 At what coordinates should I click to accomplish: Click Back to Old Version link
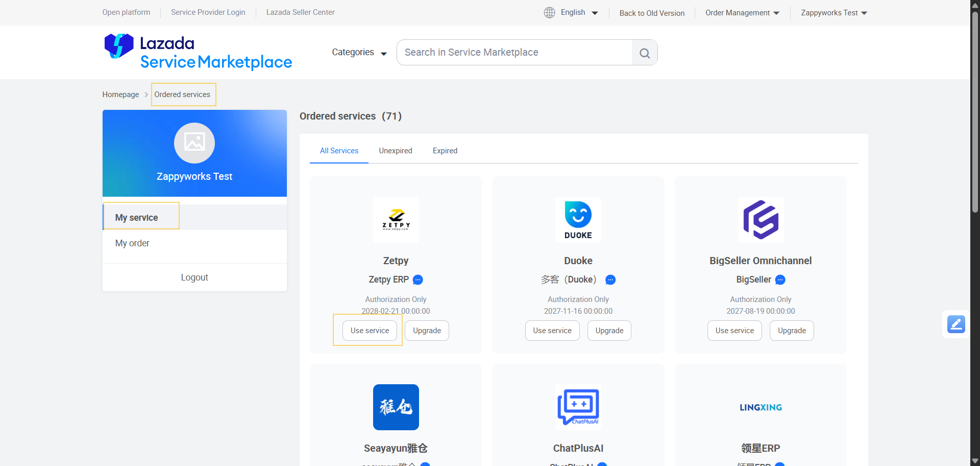(652, 13)
